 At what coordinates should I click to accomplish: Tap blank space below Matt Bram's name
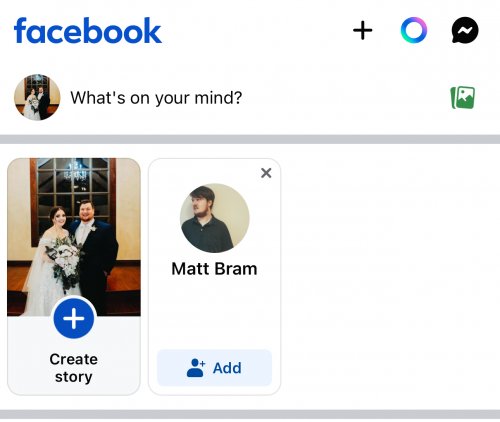coord(214,312)
